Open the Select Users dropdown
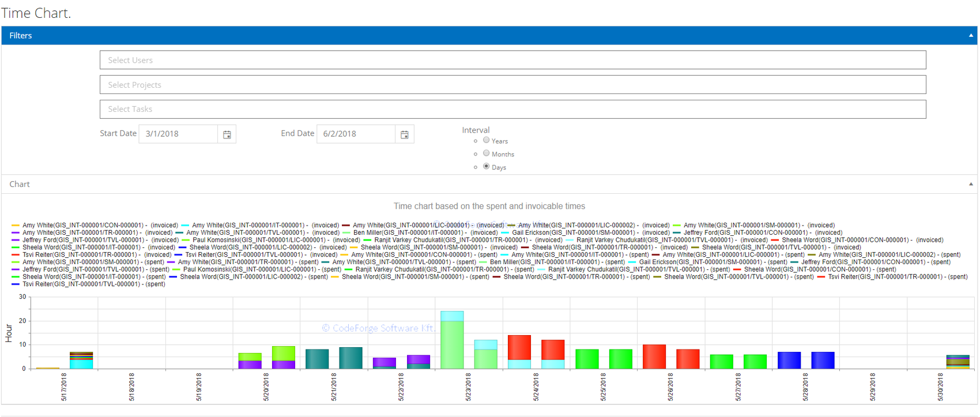 point(512,60)
